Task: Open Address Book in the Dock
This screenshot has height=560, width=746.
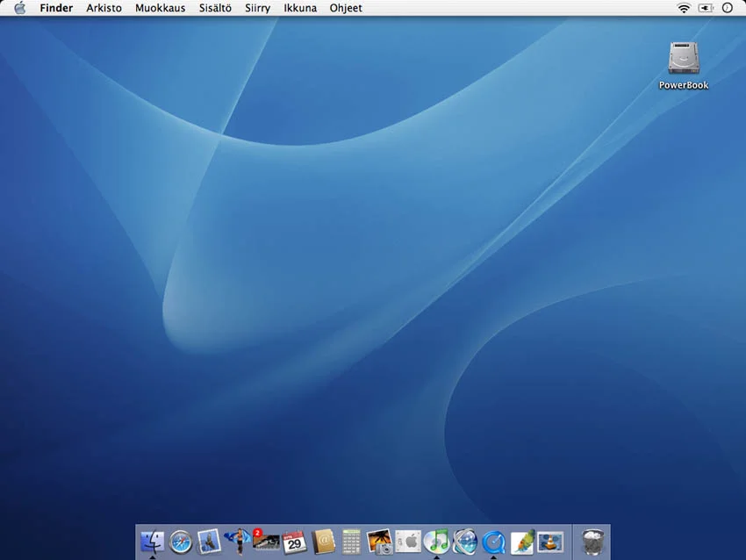Action: click(323, 541)
